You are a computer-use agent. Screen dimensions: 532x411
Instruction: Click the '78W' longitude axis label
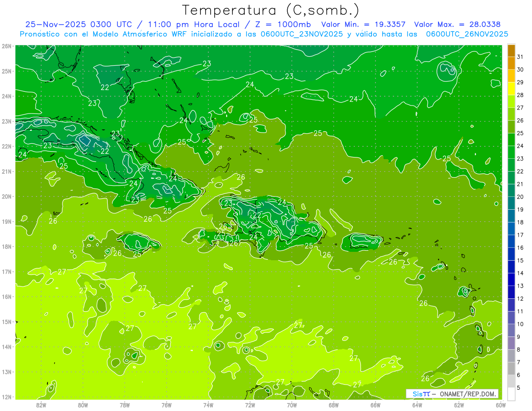tap(125, 404)
